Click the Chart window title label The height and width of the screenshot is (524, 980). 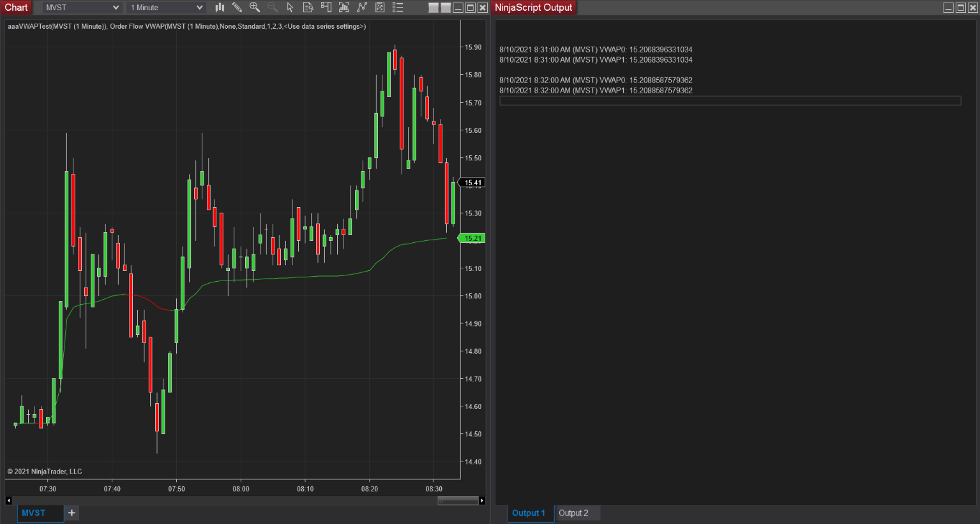pos(17,8)
